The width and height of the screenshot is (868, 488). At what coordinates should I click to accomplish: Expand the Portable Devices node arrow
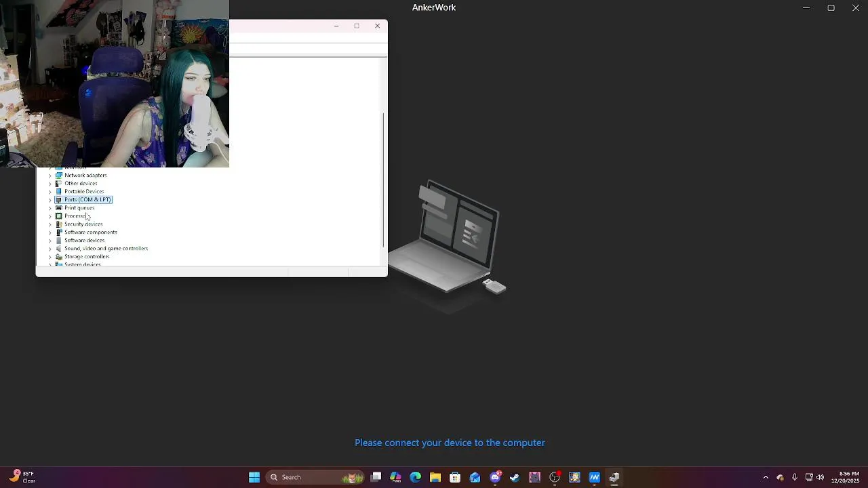pos(50,192)
